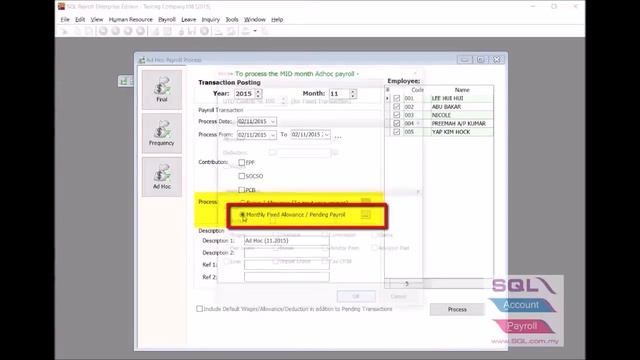This screenshot has width=640, height=360.
Task: Click the Process button
Action: coord(457,309)
